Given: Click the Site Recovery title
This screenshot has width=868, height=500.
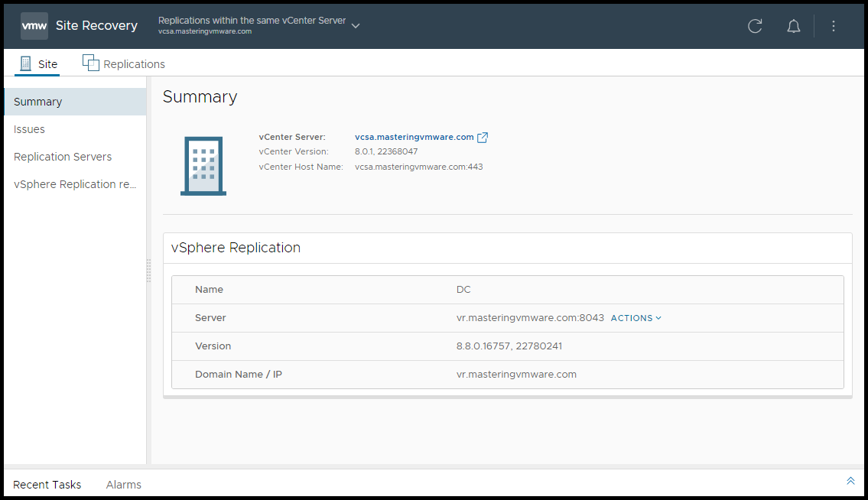Looking at the screenshot, I should 96,25.
